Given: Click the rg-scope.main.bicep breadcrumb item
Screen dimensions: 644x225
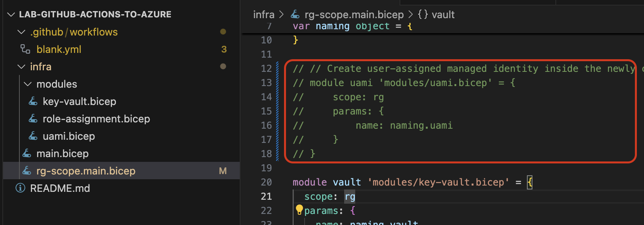Looking at the screenshot, I should [354, 15].
